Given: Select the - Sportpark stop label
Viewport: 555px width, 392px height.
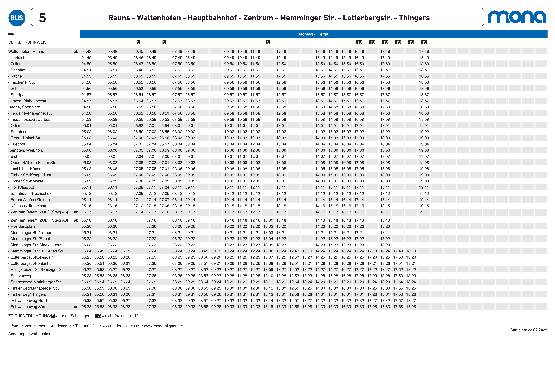Looking at the screenshot, I should coord(18,95).
